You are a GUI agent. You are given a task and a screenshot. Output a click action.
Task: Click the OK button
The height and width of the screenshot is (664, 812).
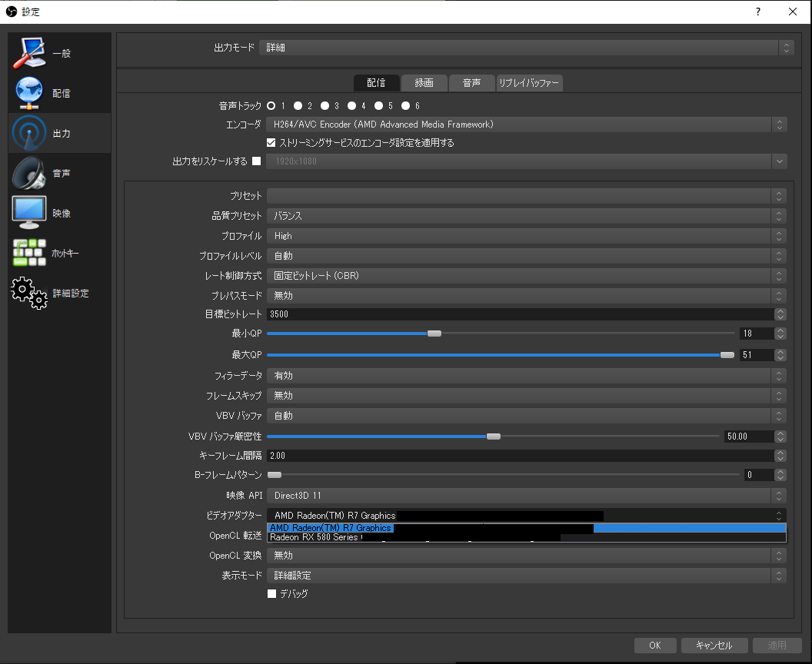655,645
